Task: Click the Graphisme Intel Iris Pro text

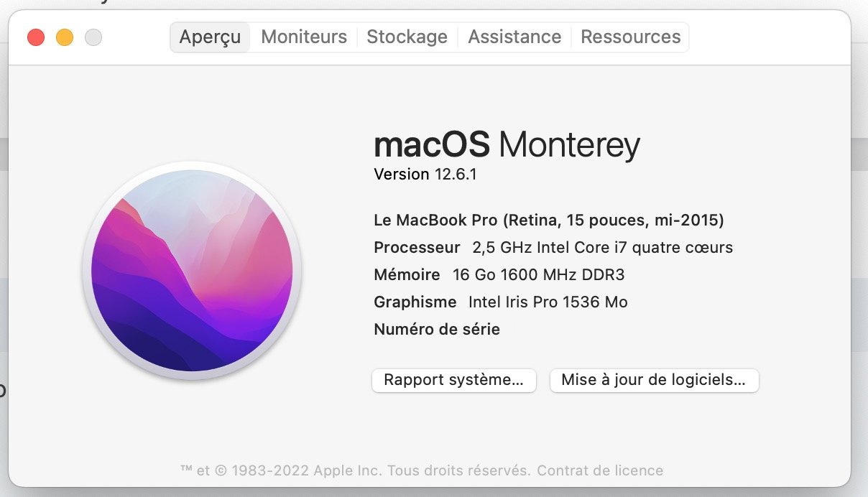Action: tap(500, 302)
